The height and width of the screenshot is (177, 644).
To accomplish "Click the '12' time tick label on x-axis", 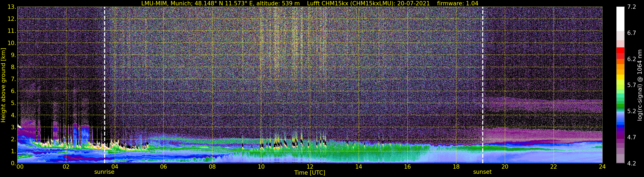I will point(310,167).
